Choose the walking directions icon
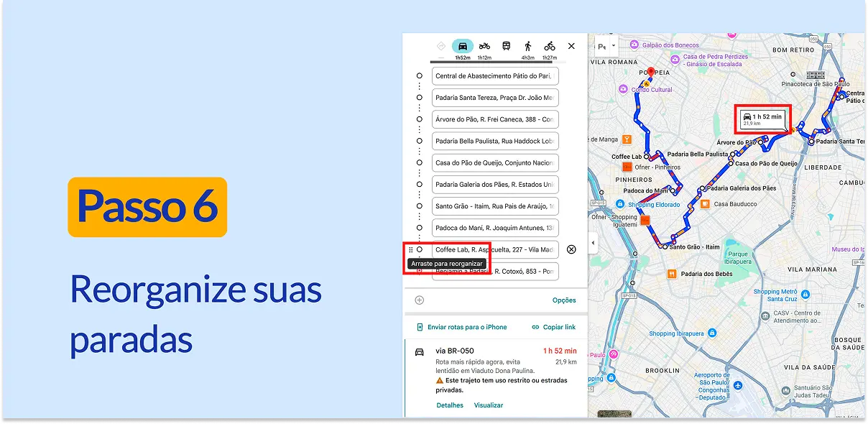This screenshot has width=868, height=424. 528,46
